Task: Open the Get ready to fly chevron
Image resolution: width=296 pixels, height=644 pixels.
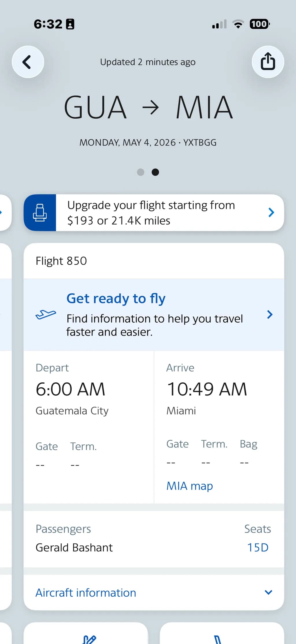Action: [x=270, y=314]
